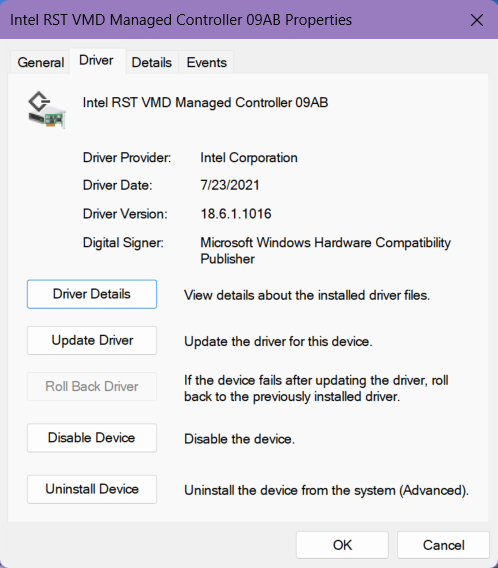Click the Update Driver button
Image resolution: width=498 pixels, height=568 pixels.
coord(92,341)
